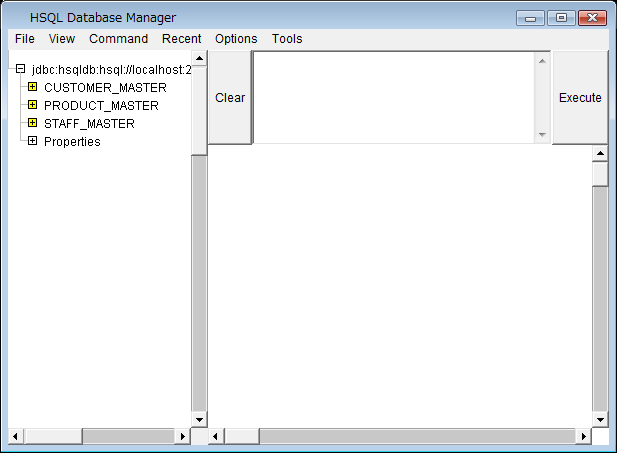Open the Tools menu

coord(287,39)
